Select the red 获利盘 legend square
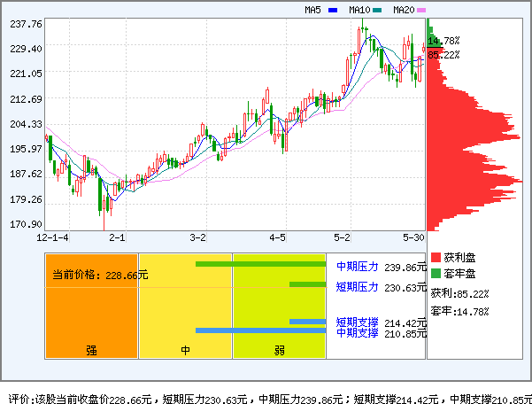532x404 pixels. (436, 258)
